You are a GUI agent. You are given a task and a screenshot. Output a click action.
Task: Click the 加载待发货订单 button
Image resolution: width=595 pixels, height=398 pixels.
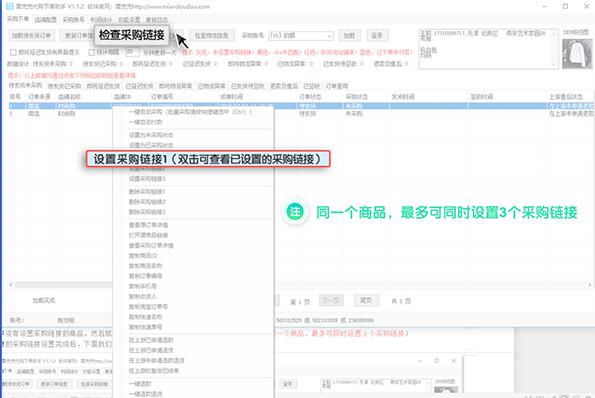point(31,36)
